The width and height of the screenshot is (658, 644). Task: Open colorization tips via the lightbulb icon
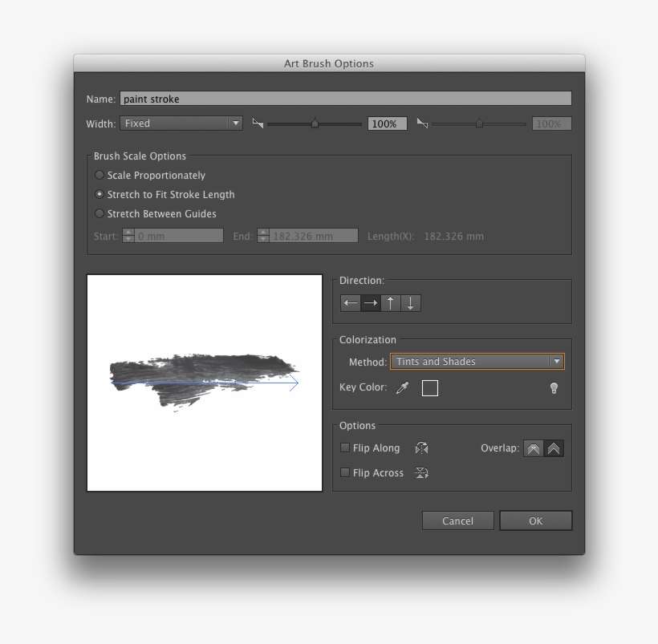click(x=554, y=387)
